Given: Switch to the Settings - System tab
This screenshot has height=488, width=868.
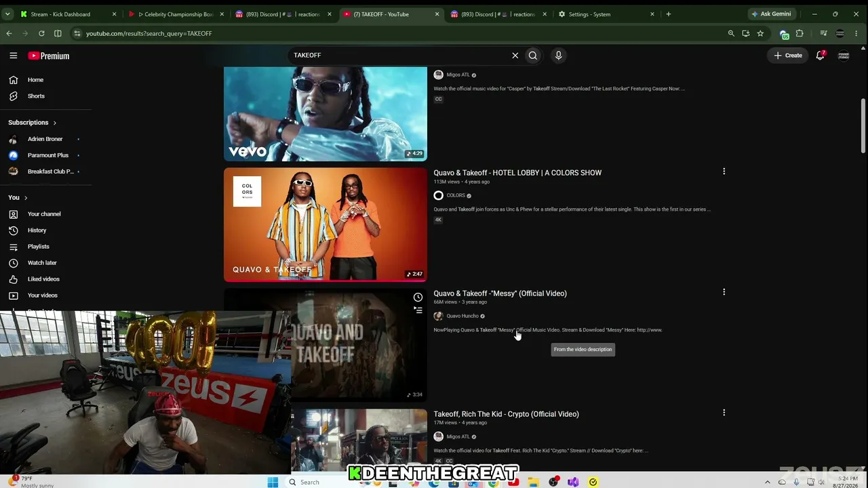Looking at the screenshot, I should tap(605, 14).
